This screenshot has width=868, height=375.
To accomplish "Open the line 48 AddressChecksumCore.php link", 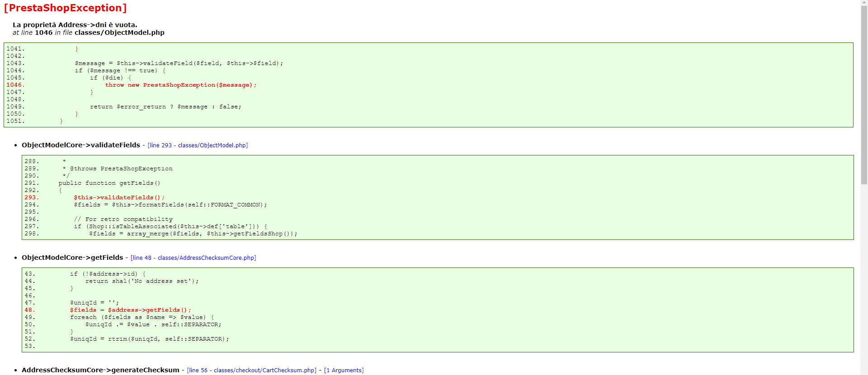I will tap(193, 258).
